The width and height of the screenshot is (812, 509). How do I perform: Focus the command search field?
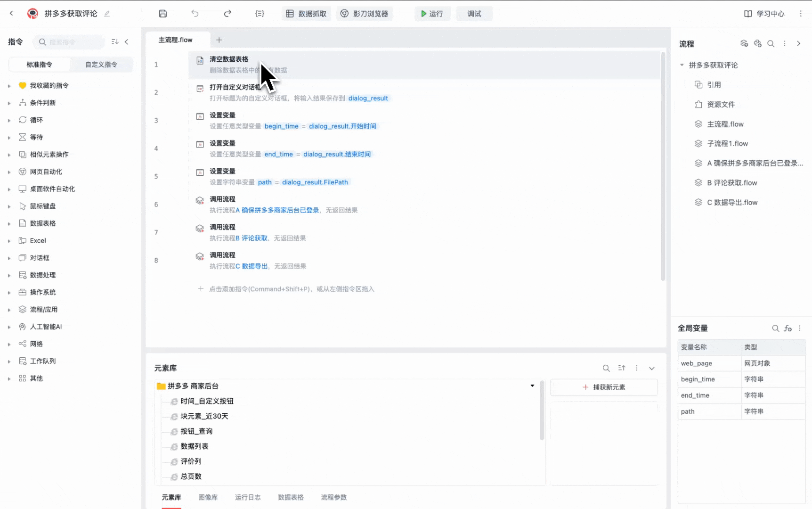(69, 42)
